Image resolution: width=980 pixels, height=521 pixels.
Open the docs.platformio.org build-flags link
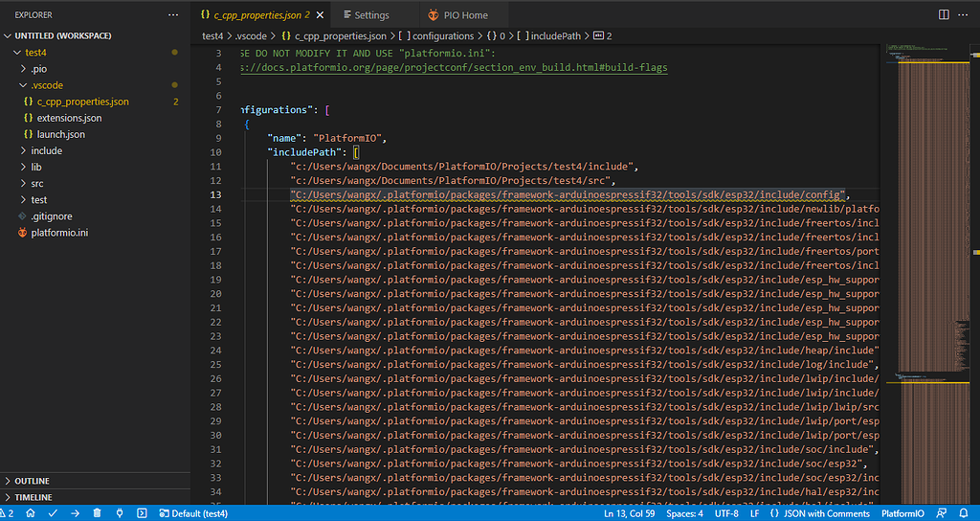point(455,68)
